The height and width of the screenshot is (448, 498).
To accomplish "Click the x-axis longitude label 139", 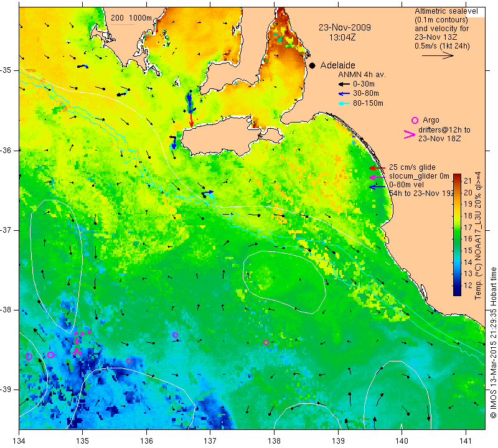I will [x=338, y=441].
